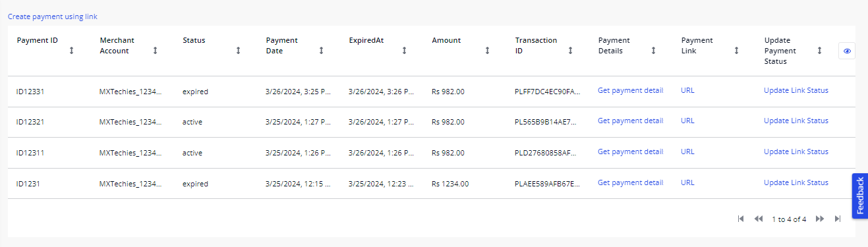Get payment detail for ID12331
Screen dimensions: 868x247
[x=630, y=91]
